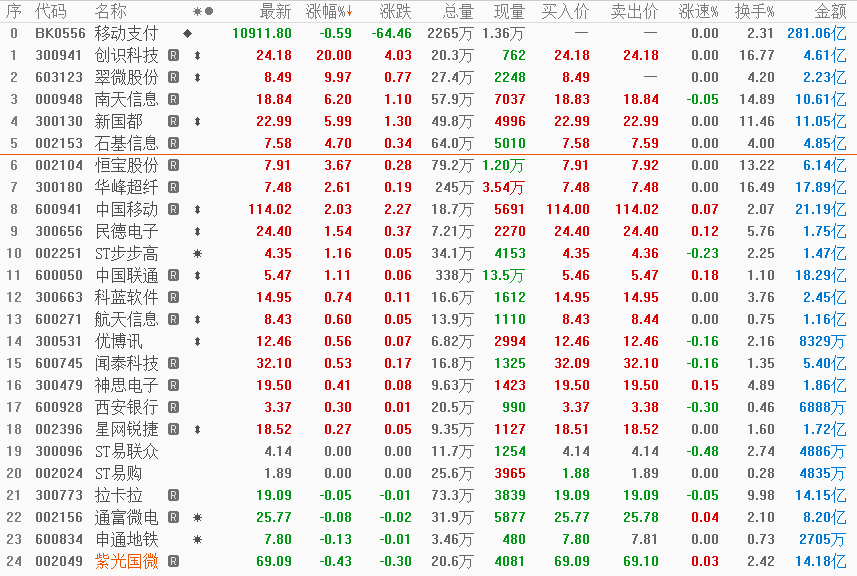This screenshot has width=857, height=576.
Task: Click the 代码 column header
Action: 51,11
